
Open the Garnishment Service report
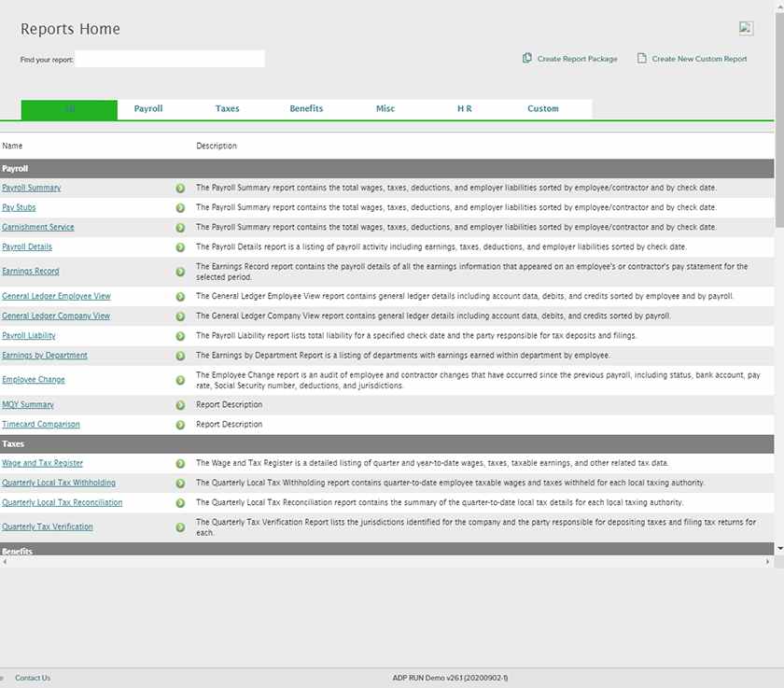click(x=38, y=227)
